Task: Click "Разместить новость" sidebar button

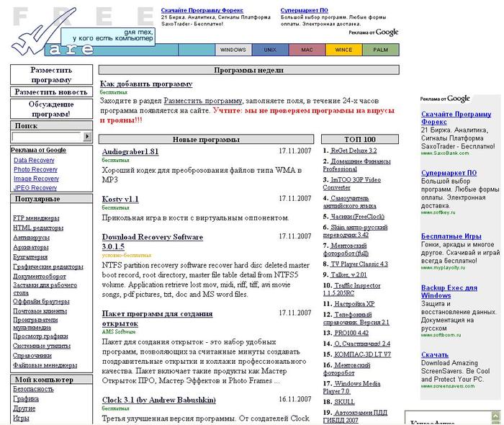Action: pos(51,92)
